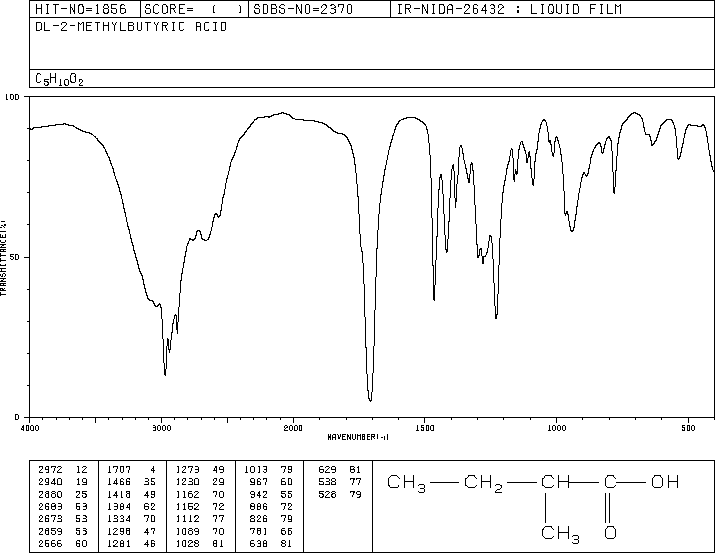Click the 1000 wavenumber axis label
The width and height of the screenshot is (715, 553).
556,428
